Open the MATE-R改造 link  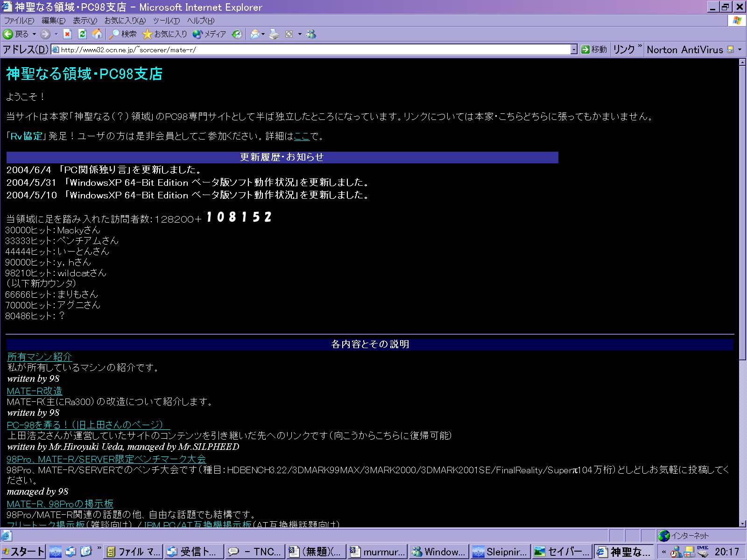coord(35,391)
